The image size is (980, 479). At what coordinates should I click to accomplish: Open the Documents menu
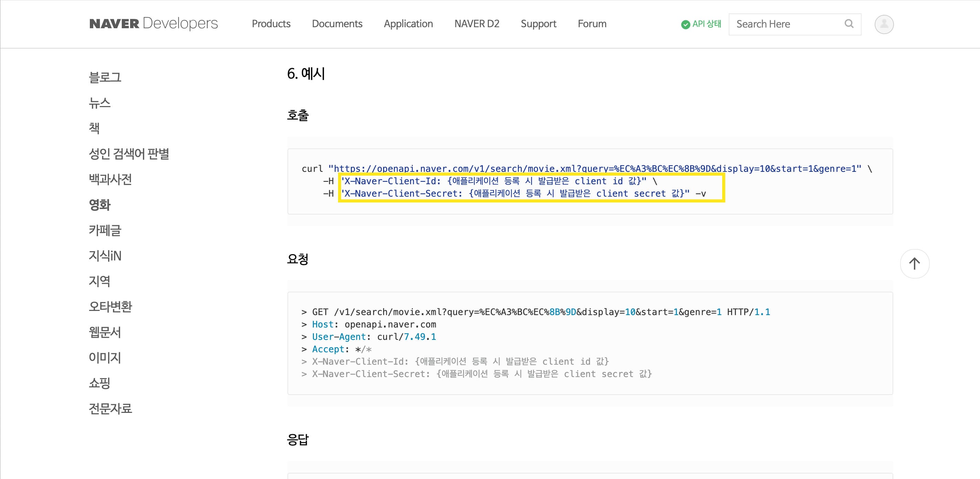pos(337,24)
